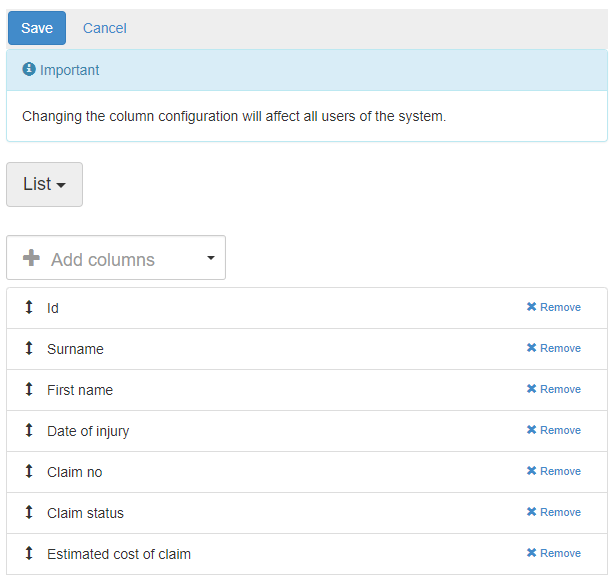Open the List dropdown menu
This screenshot has width=613, height=585.
[x=44, y=184]
